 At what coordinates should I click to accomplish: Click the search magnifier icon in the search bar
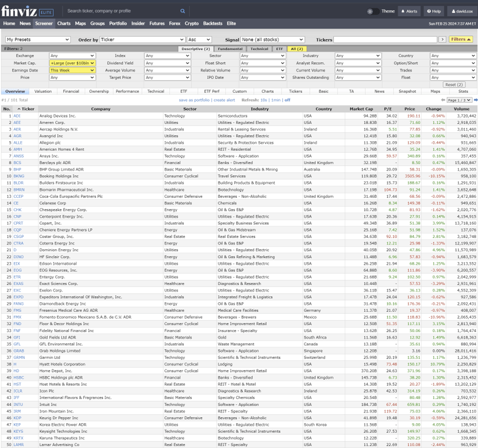click(x=182, y=10)
